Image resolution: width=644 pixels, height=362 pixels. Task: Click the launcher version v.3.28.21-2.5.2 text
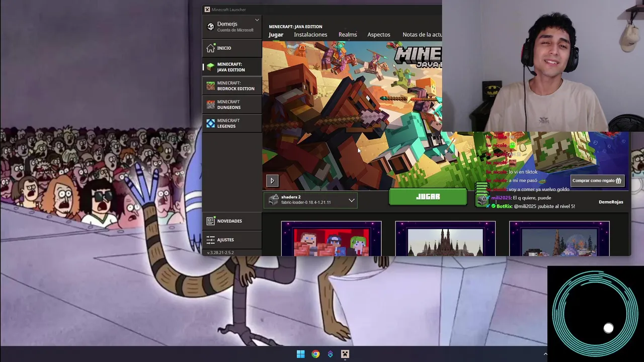(220, 252)
